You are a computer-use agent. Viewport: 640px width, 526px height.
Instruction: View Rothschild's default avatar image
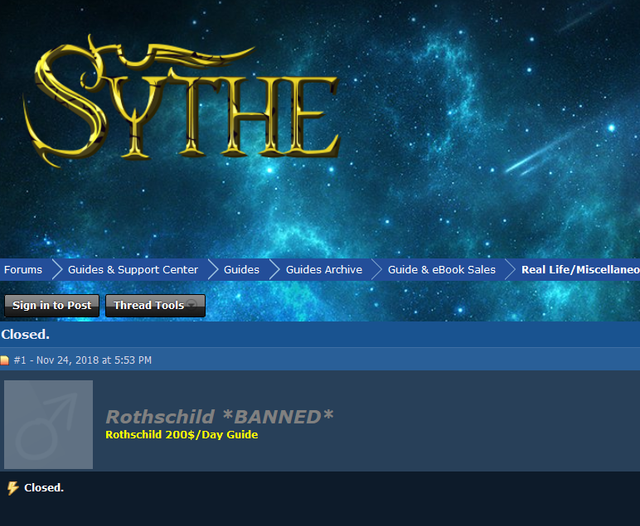(x=49, y=424)
